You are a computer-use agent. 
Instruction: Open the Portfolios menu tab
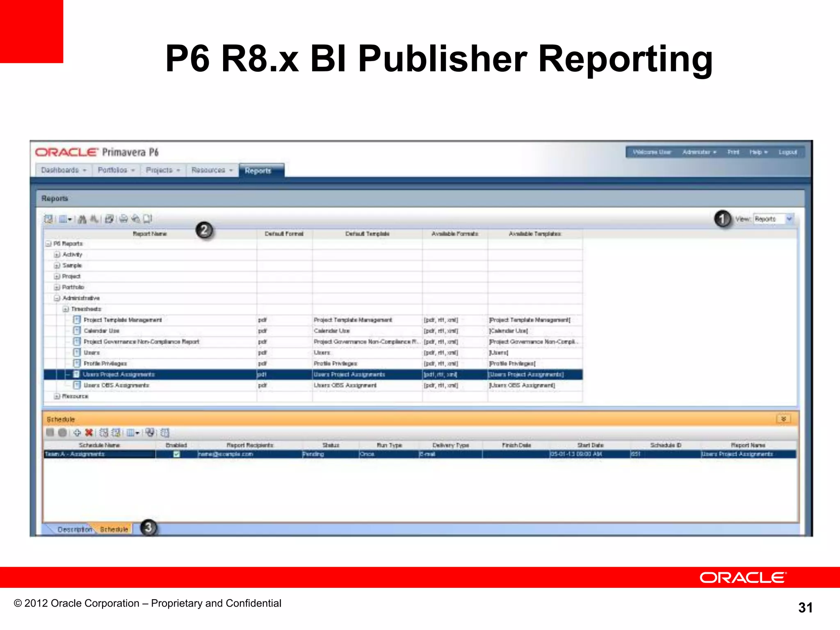(x=116, y=170)
